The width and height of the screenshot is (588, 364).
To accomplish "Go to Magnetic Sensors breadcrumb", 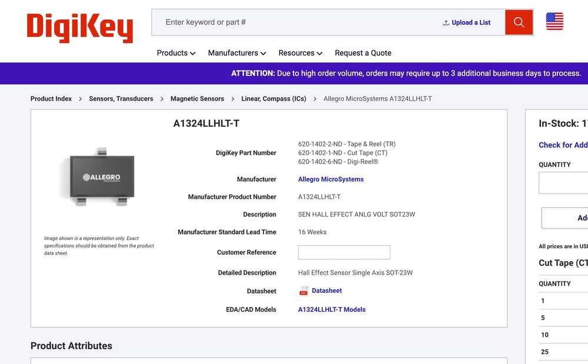I will pos(197,99).
